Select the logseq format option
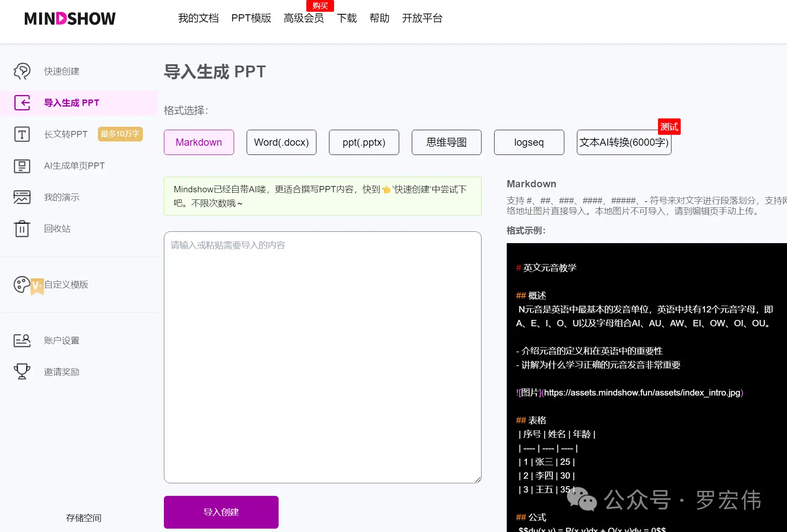The image size is (787, 532). 529,142
